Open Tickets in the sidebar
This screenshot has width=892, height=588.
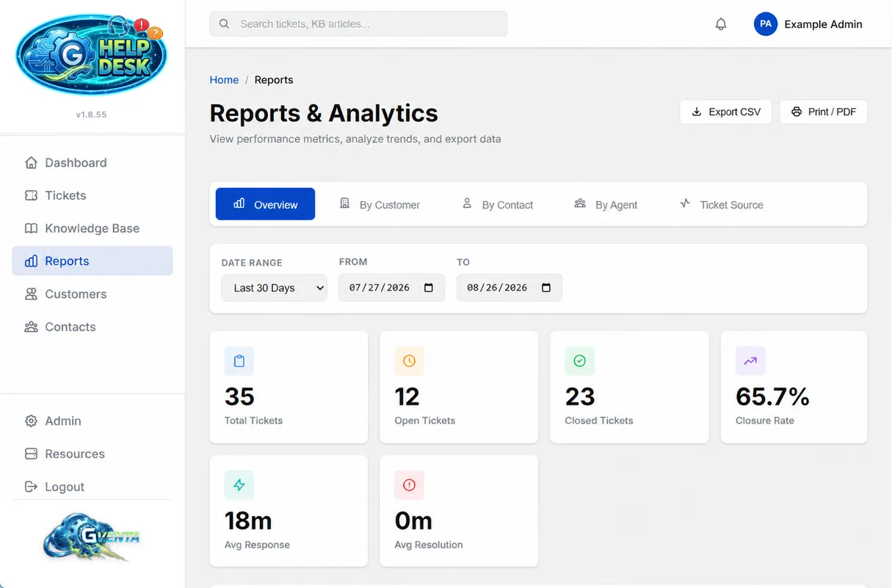pyautogui.click(x=93, y=195)
